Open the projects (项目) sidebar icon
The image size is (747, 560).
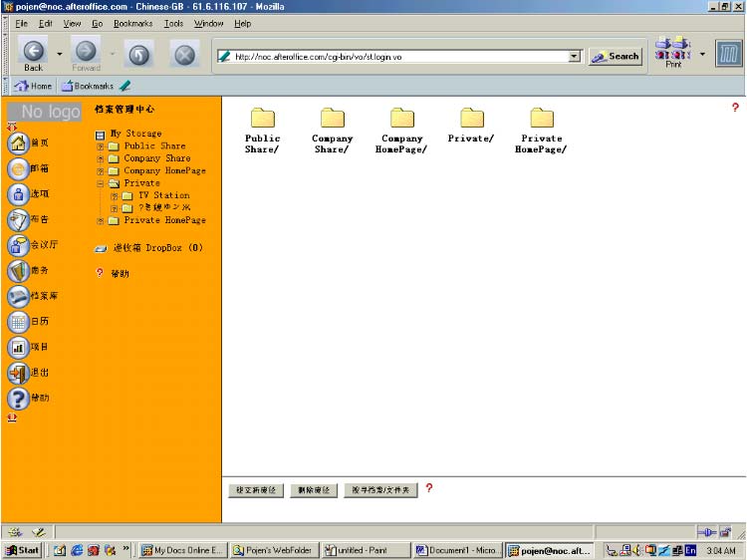18,348
